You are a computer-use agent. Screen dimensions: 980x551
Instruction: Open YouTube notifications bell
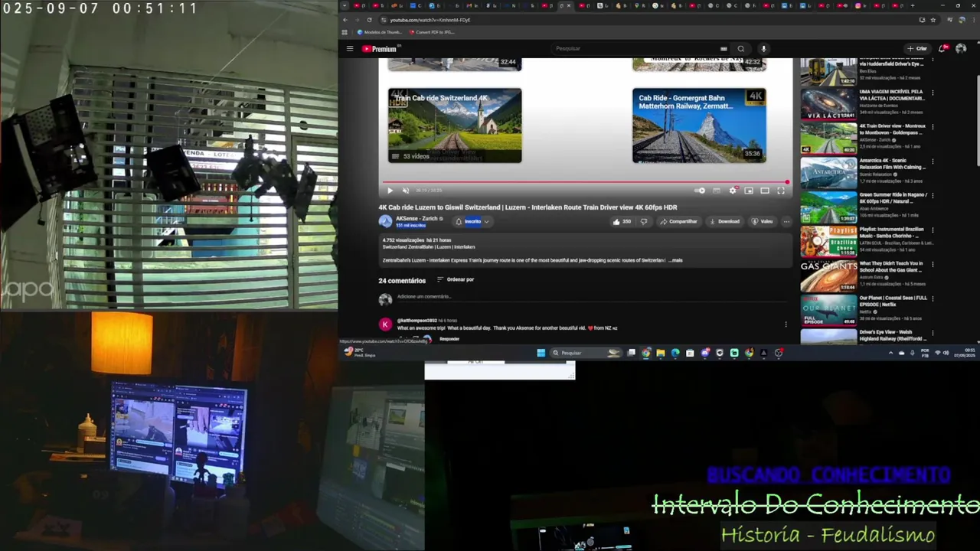[x=942, y=48]
